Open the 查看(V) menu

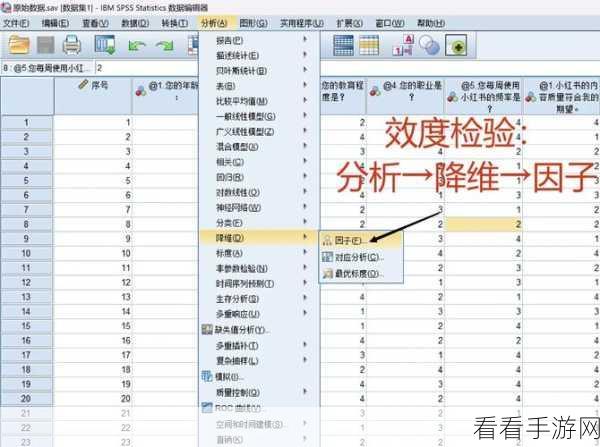click(x=96, y=23)
